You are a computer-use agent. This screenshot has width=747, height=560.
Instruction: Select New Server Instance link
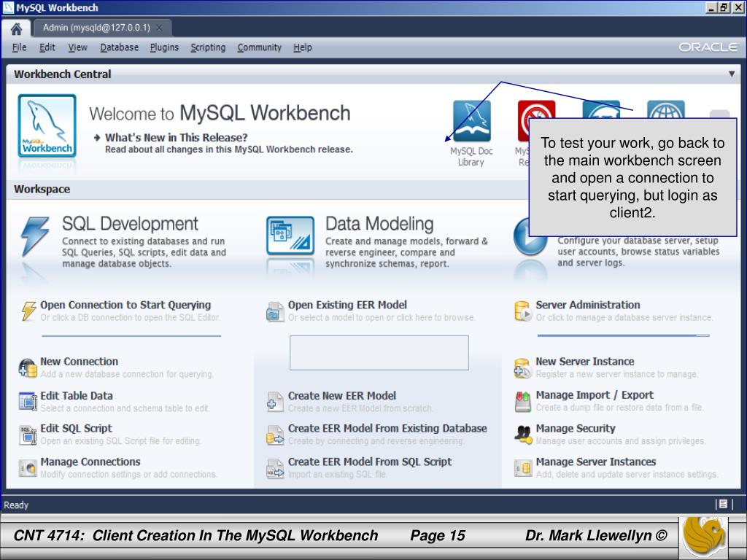pos(584,362)
